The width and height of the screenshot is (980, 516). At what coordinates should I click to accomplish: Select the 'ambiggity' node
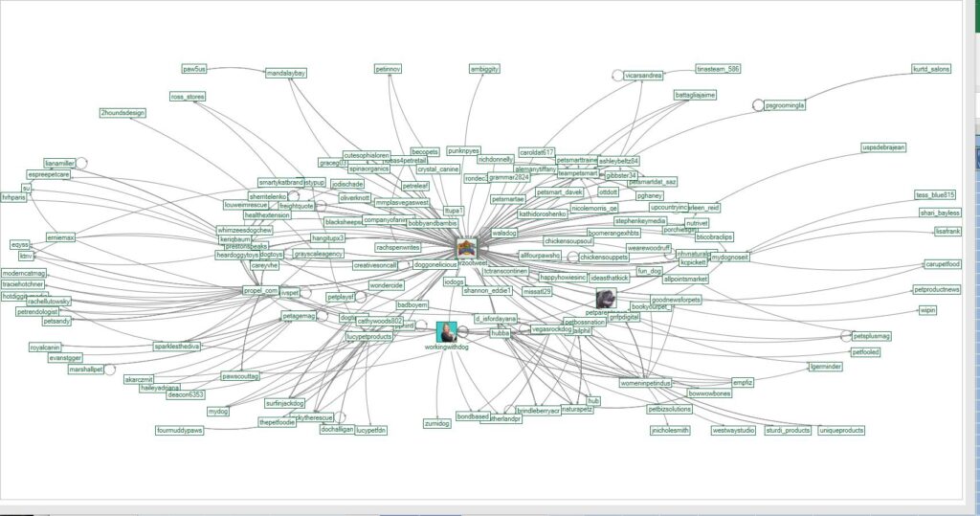click(x=484, y=69)
